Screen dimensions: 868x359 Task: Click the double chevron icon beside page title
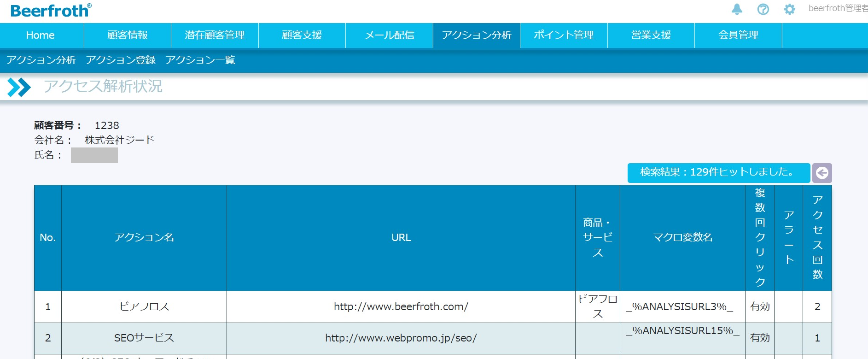[x=19, y=87]
